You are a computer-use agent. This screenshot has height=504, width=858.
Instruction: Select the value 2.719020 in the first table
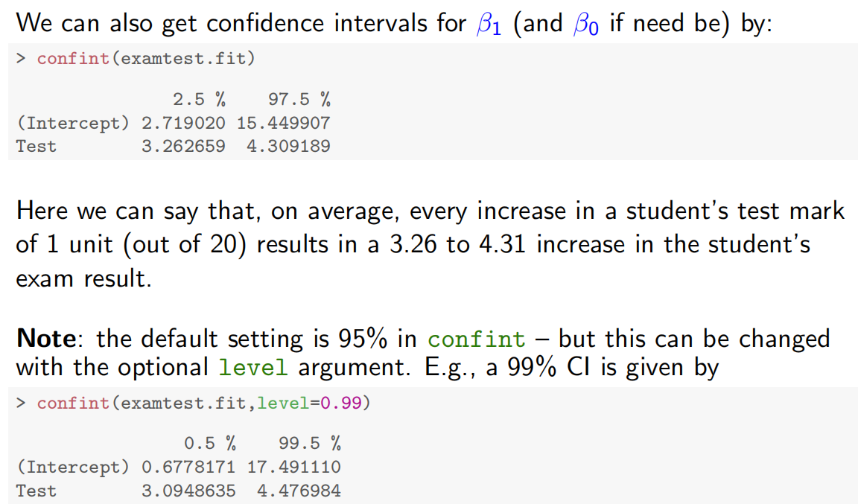183,123
